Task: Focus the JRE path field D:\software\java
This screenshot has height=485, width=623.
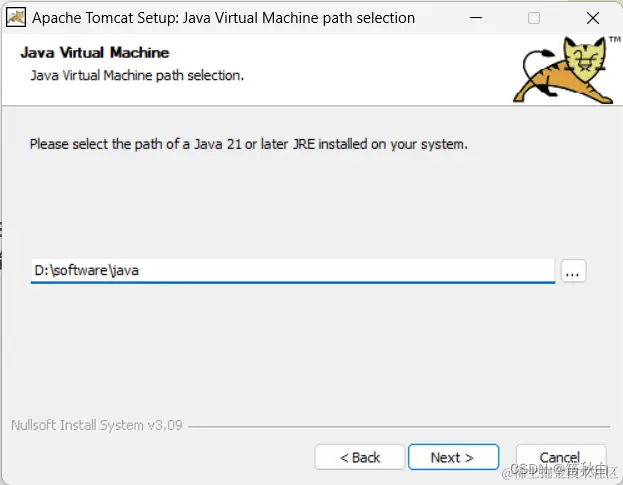Action: click(x=293, y=271)
